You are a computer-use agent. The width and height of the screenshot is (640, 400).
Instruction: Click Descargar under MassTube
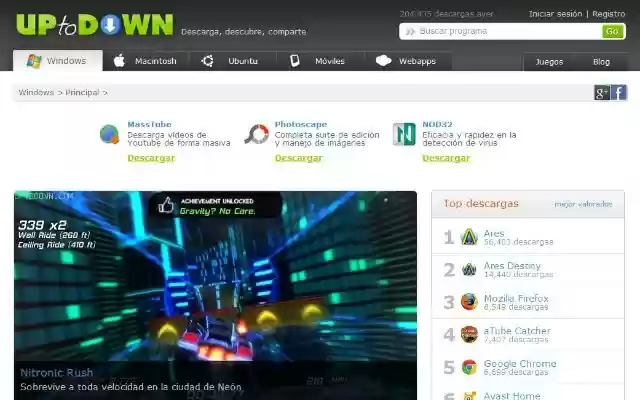pyautogui.click(x=151, y=158)
